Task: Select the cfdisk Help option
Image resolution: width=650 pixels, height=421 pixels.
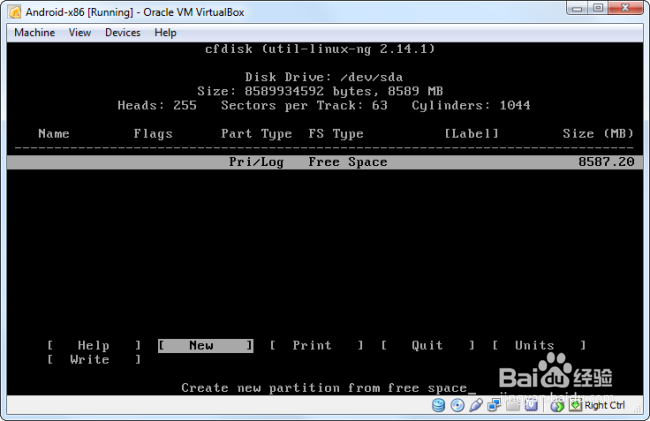Action: coord(94,345)
